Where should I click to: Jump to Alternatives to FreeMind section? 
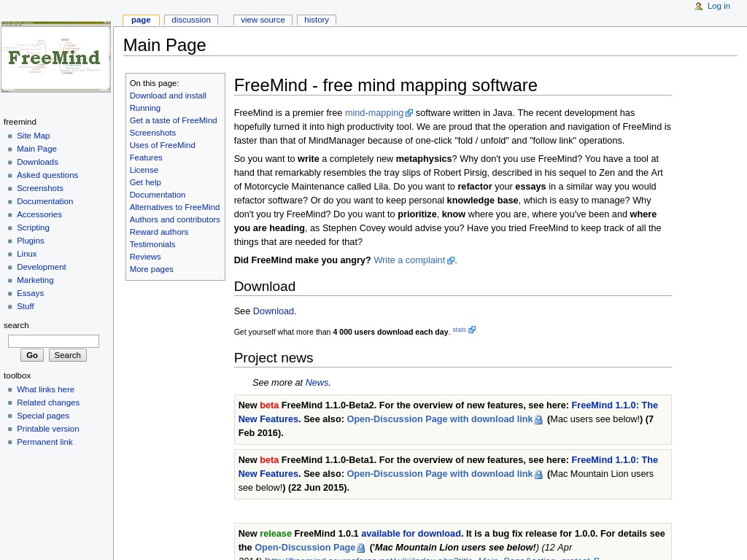(175, 207)
